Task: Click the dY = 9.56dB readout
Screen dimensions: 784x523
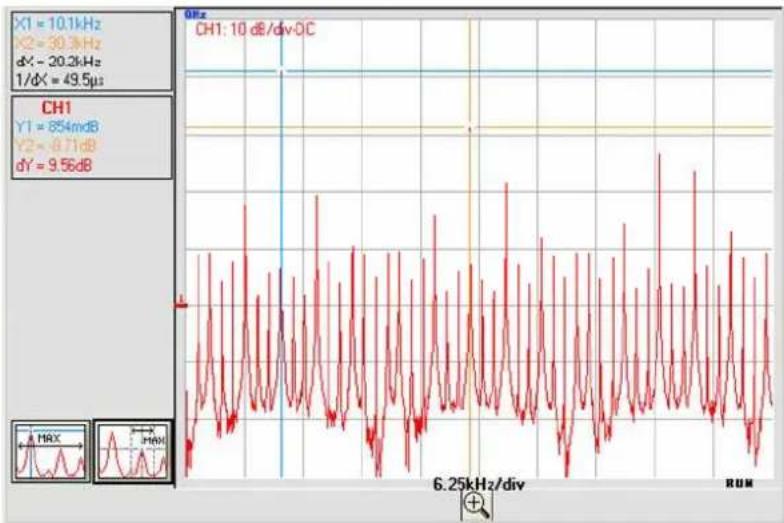Action: [x=54, y=165]
